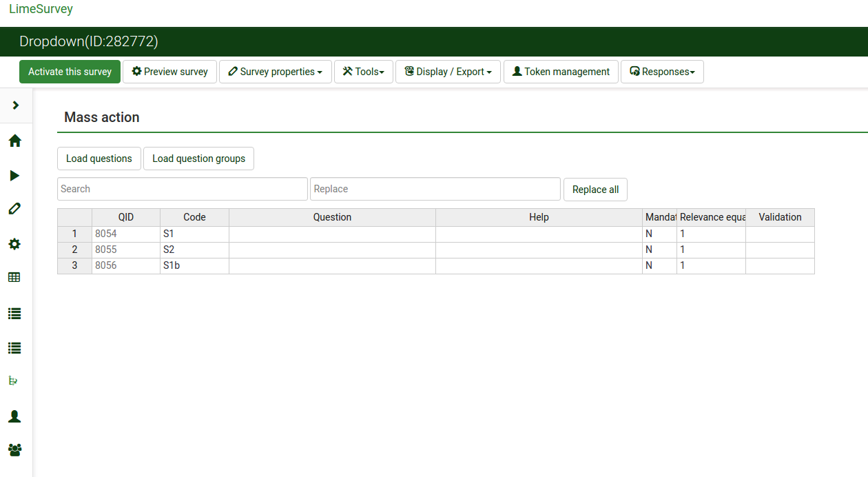Open settings via sidebar gear icon

point(14,244)
